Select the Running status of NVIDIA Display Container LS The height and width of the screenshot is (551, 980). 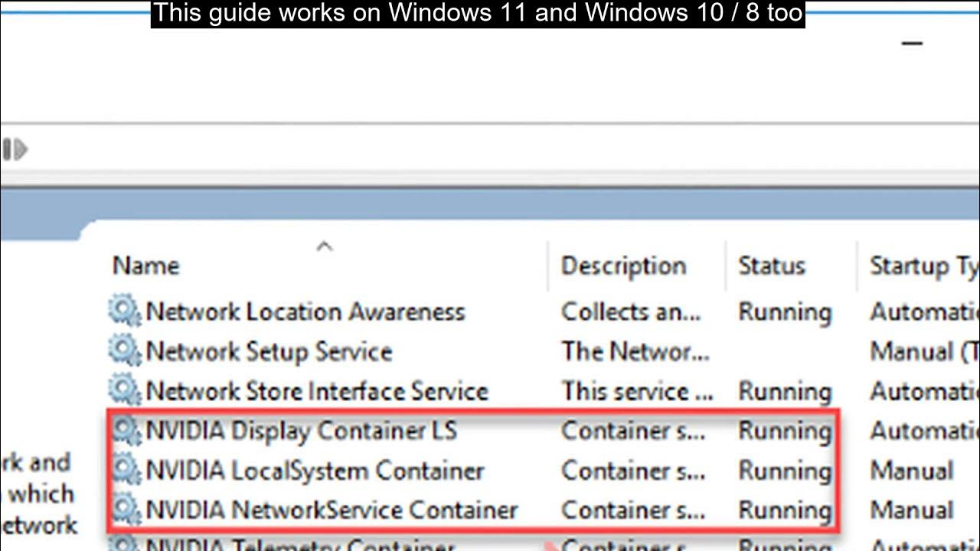coord(784,430)
